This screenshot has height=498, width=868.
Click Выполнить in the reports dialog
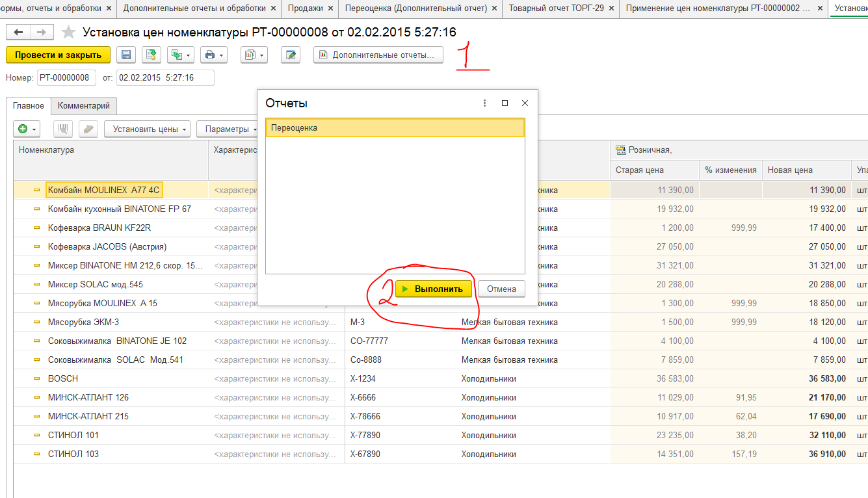433,289
